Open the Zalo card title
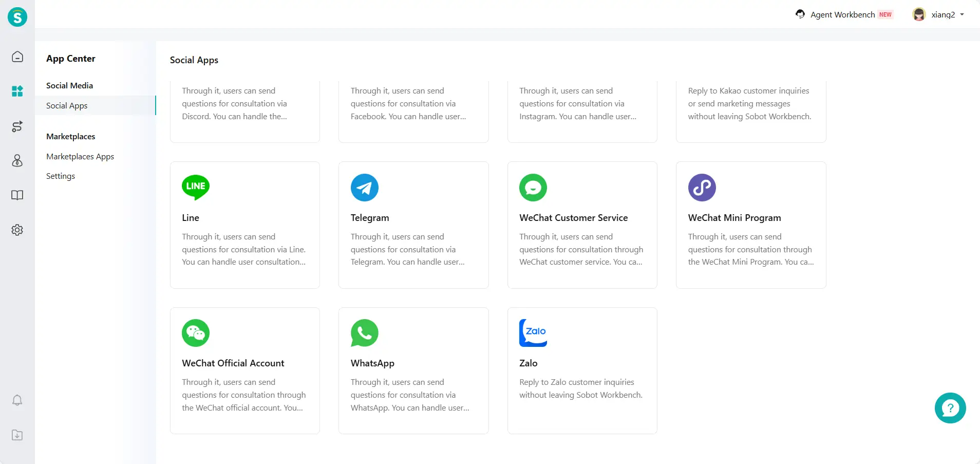 (x=528, y=363)
